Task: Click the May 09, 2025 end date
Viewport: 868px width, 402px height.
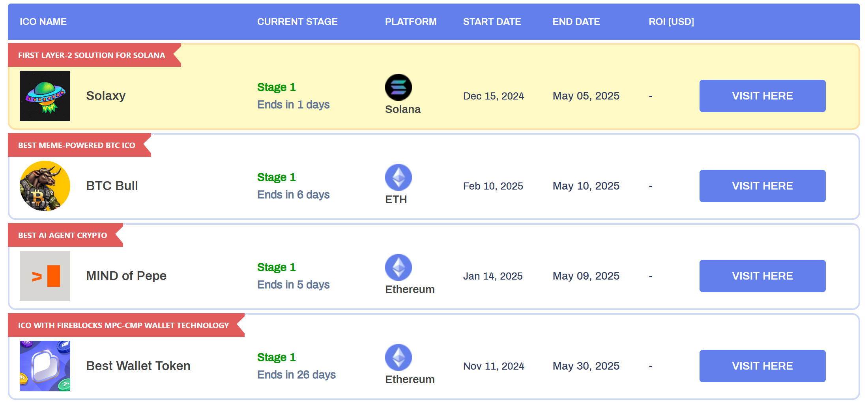Action: [586, 276]
